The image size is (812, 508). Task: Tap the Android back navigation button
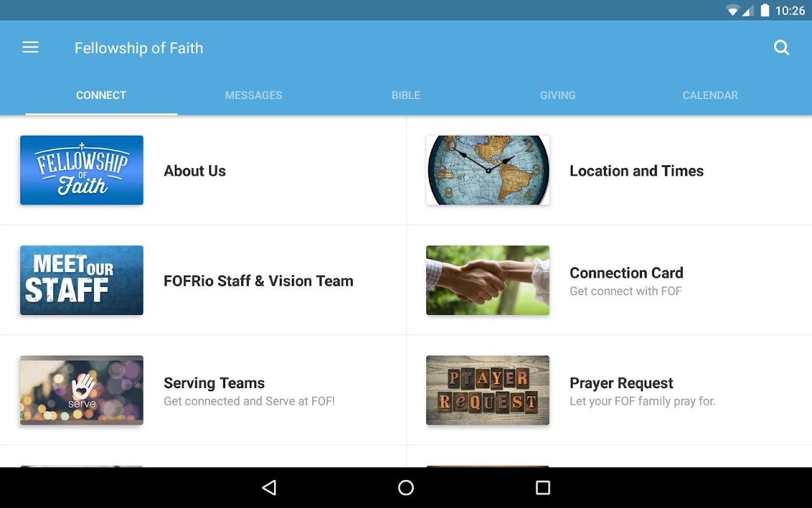269,488
